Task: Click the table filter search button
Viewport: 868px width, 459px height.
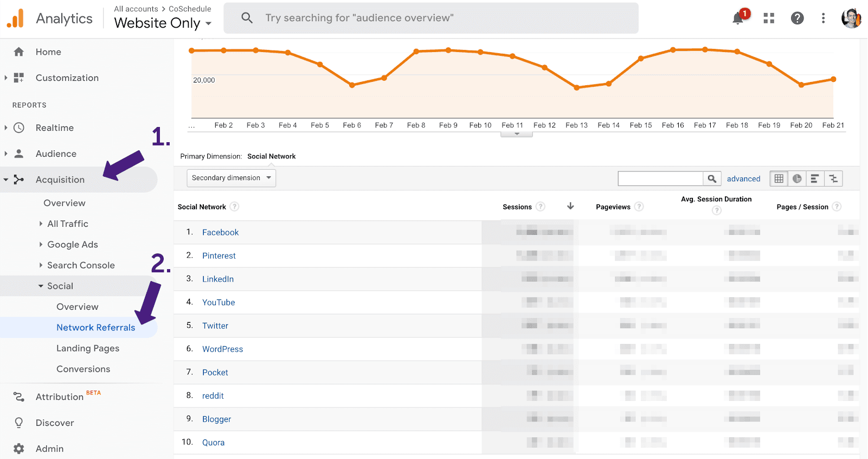Action: pyautogui.click(x=712, y=178)
